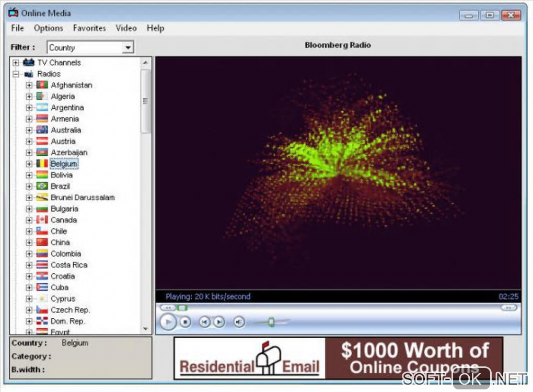Click the Play button in the player
The image size is (533, 392).
(168, 322)
